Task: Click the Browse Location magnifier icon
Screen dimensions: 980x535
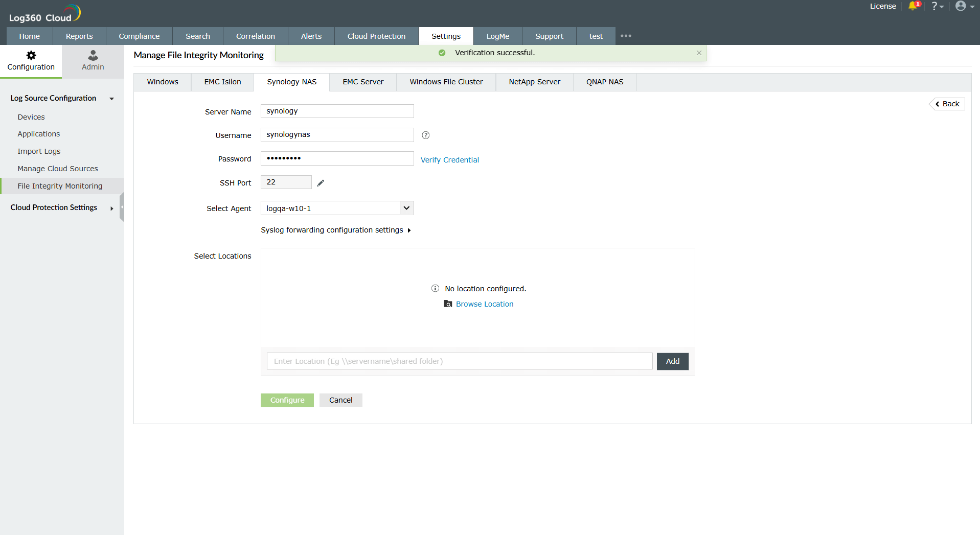Action: (x=448, y=304)
